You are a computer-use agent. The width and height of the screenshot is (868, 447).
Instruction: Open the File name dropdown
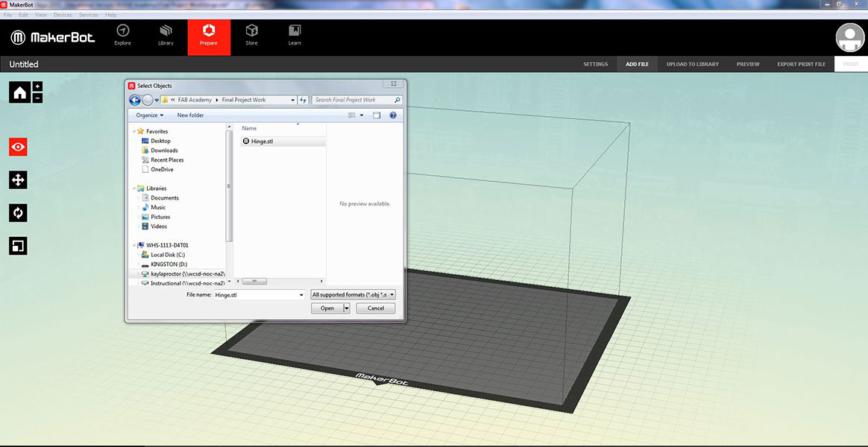(x=301, y=295)
